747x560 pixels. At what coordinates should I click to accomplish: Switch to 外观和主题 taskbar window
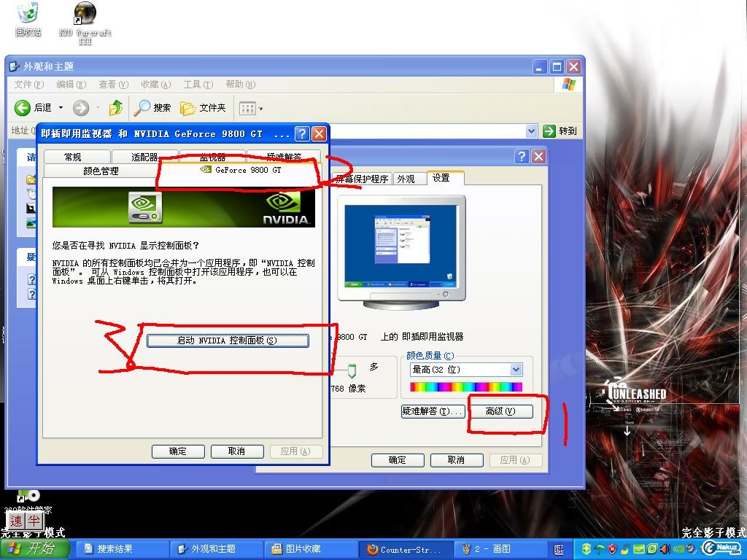pyautogui.click(x=216, y=549)
